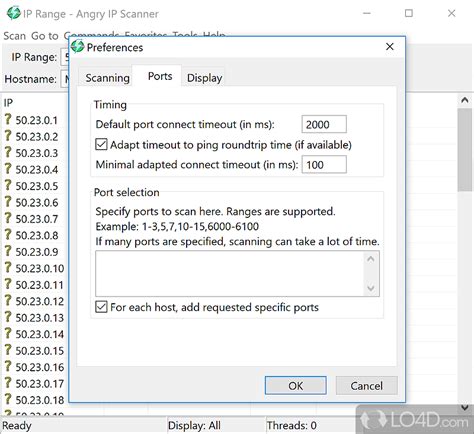
Task: Click inside the port selection text area
Action: click(x=229, y=274)
